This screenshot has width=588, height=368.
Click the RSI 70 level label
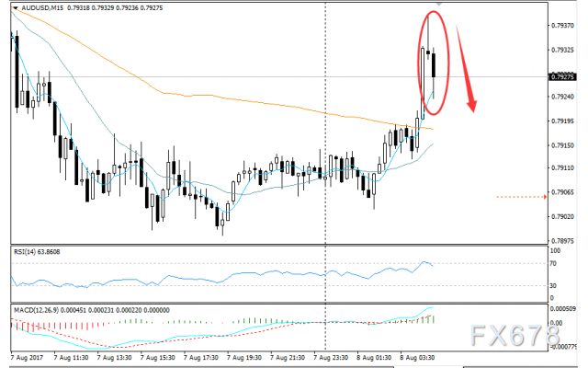553,264
